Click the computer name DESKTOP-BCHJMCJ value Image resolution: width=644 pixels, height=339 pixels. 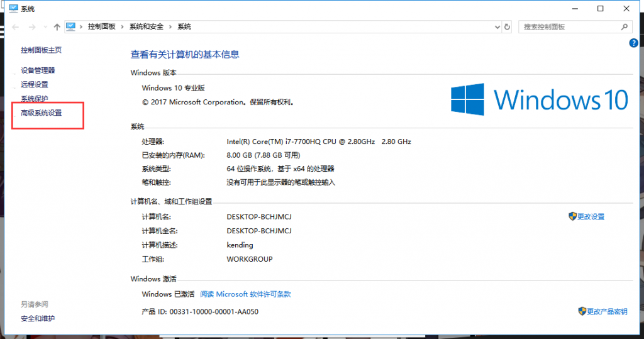[x=259, y=216]
